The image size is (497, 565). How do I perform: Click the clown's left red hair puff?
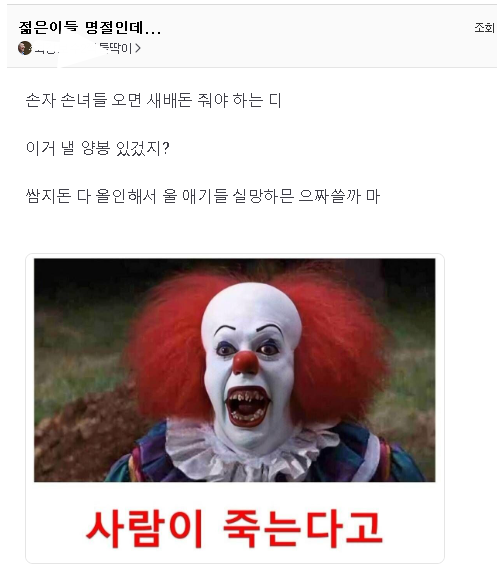point(169,346)
